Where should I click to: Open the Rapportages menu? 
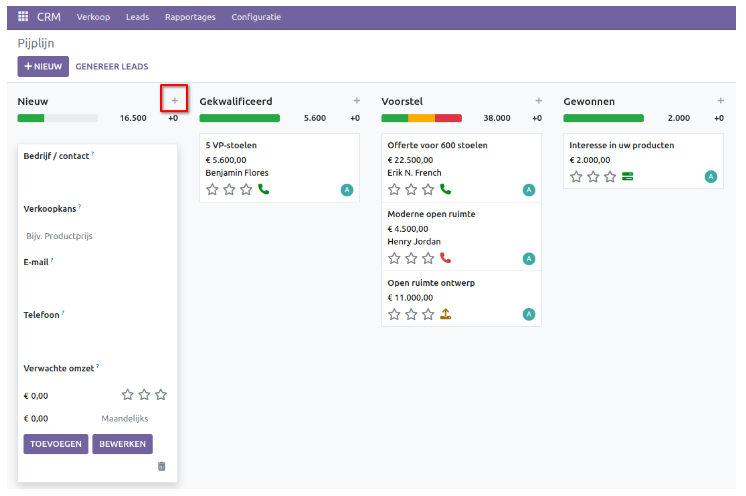click(x=190, y=17)
